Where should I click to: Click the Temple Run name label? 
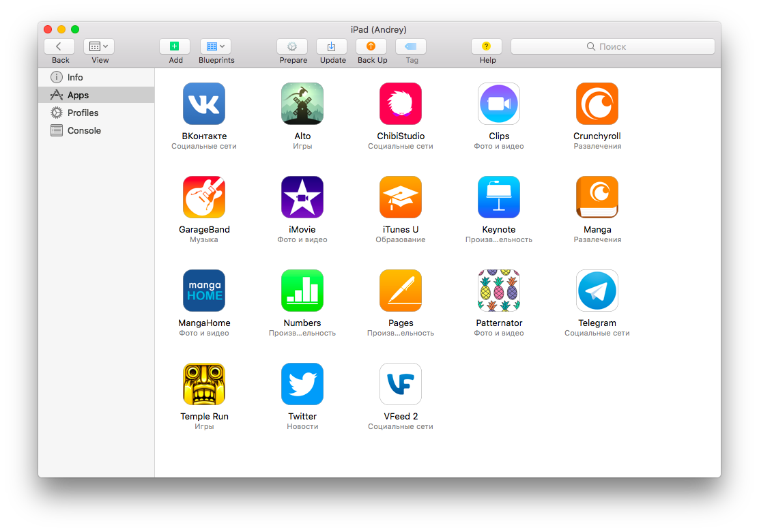coord(204,417)
